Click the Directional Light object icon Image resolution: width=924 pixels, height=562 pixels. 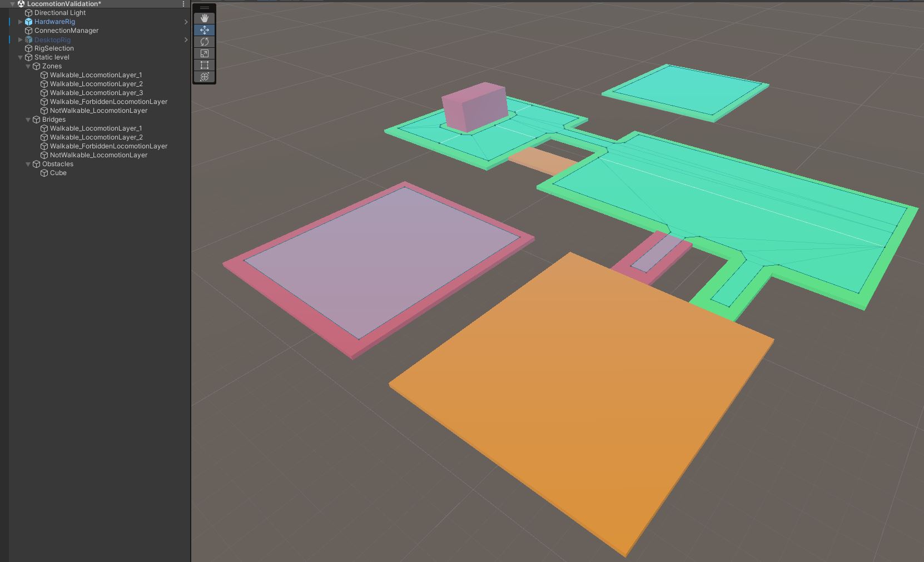point(29,13)
